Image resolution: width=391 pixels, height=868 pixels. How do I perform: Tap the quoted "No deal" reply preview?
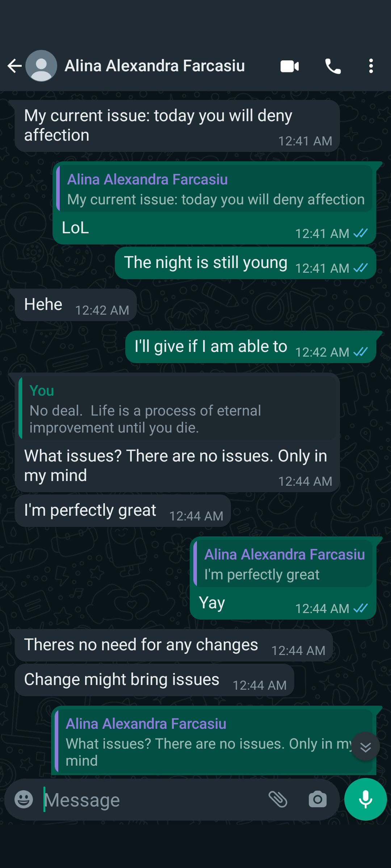point(177,409)
